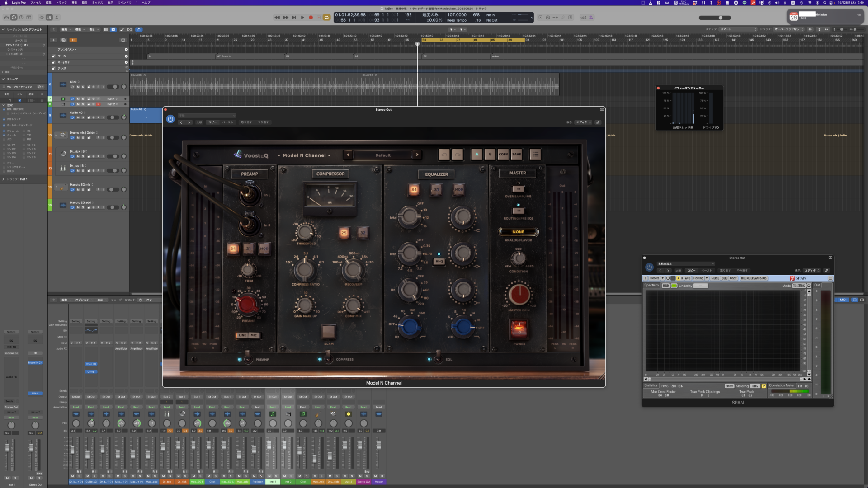Select preset slot A in Model N Channel
Viewport: 868px width, 488px height.
tap(476, 154)
